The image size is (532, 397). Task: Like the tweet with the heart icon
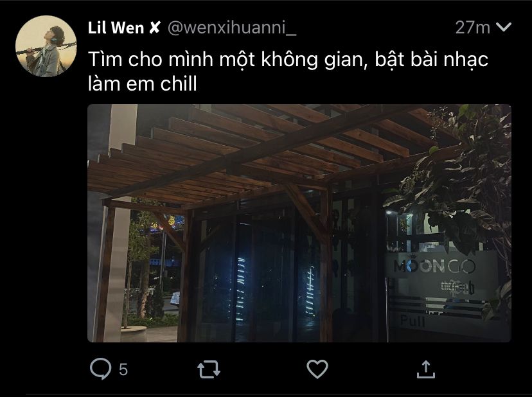[x=317, y=369]
